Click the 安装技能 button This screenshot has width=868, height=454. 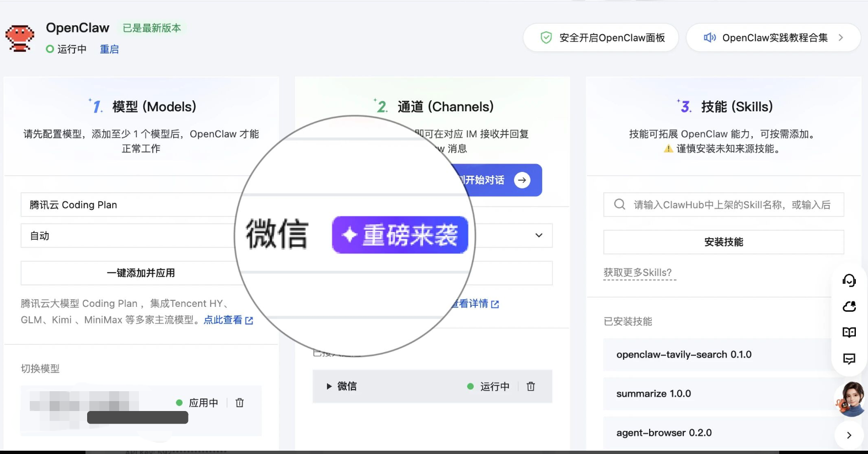(724, 242)
